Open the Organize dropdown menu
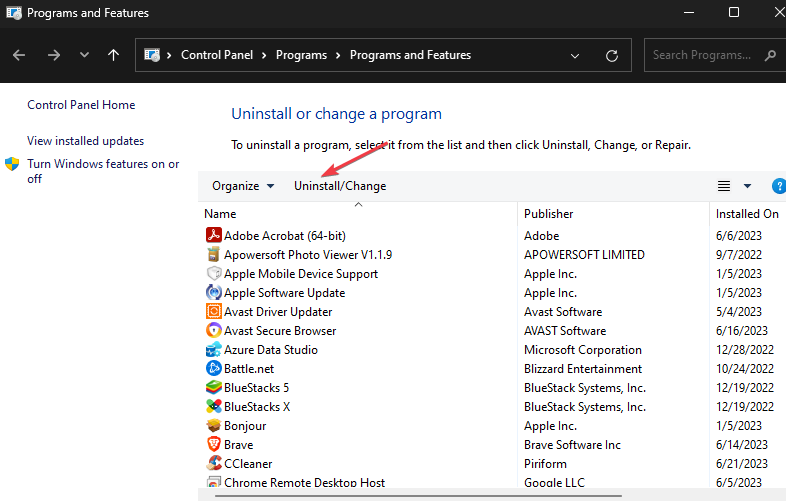 (x=243, y=186)
